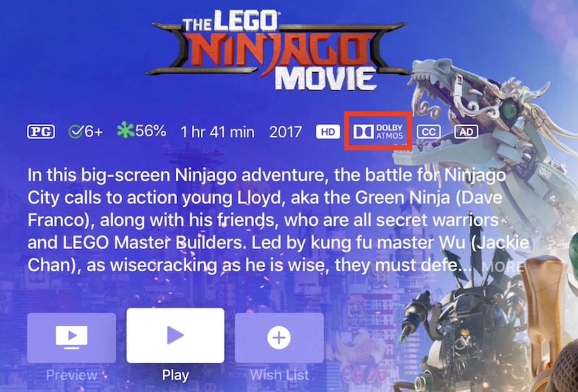
Task: Click the Play label below the button
Action: coord(175,375)
